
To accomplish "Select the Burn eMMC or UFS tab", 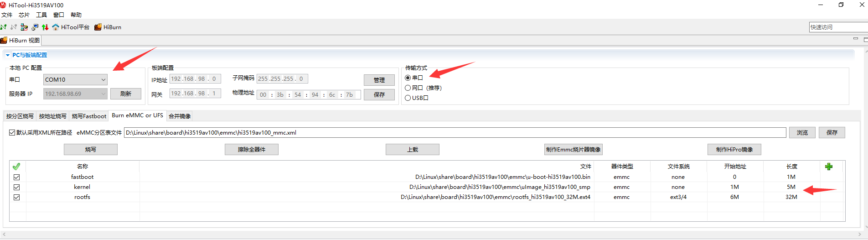I will point(137,115).
